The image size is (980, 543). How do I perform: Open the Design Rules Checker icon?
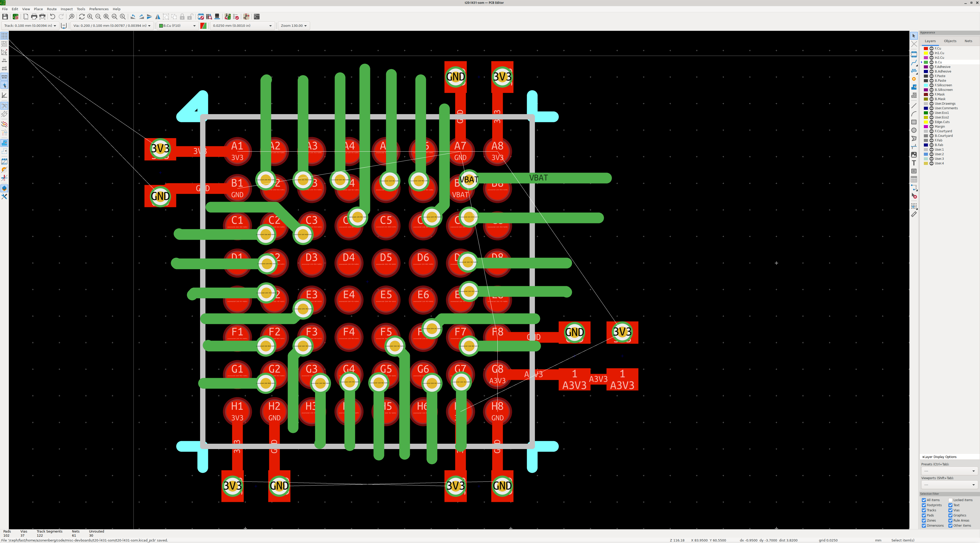point(236,17)
